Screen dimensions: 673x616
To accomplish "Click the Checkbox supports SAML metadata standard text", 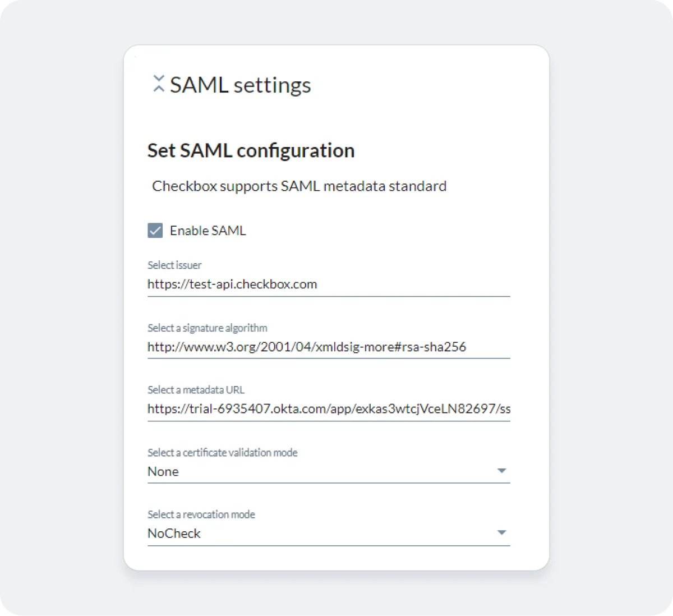I will click(x=299, y=186).
